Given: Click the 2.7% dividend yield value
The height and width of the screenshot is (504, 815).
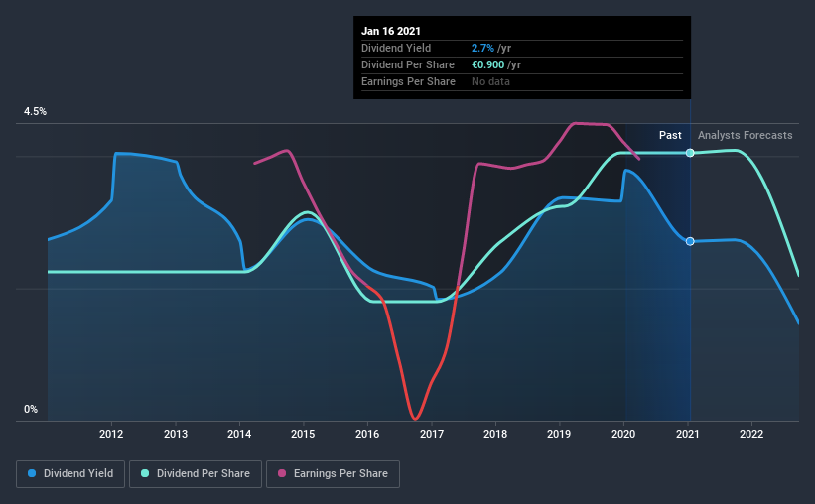Looking at the screenshot, I should pyautogui.click(x=482, y=48).
